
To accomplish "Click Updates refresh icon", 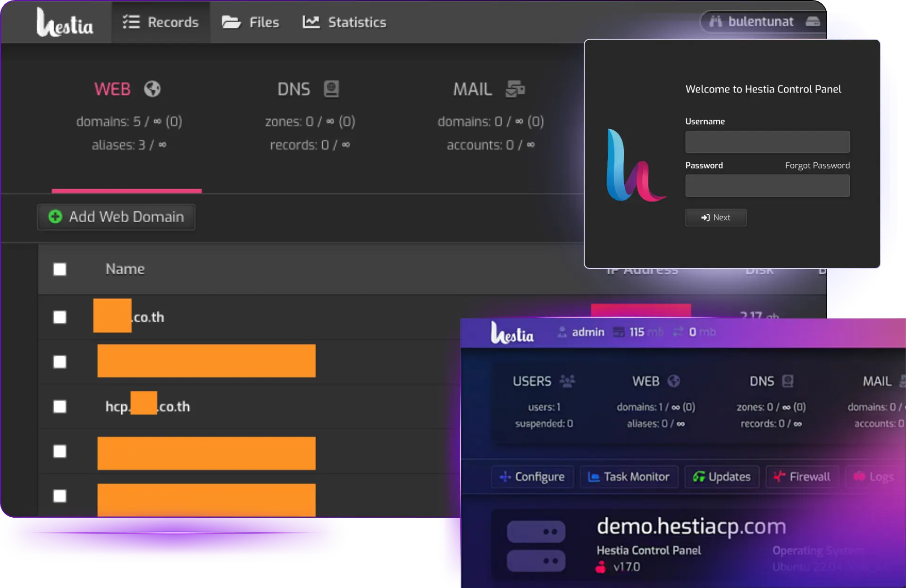I will [x=699, y=477].
